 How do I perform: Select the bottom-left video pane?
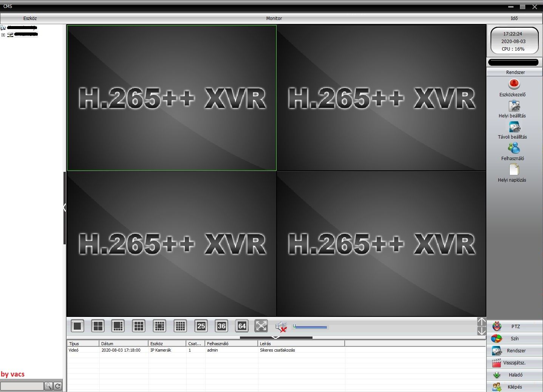(x=172, y=244)
